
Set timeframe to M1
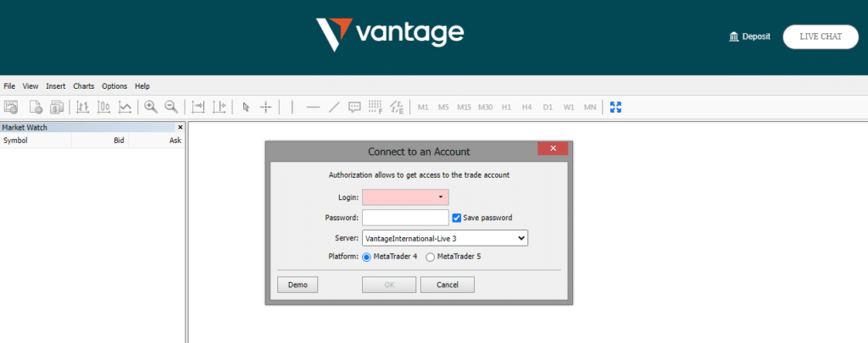tap(423, 108)
